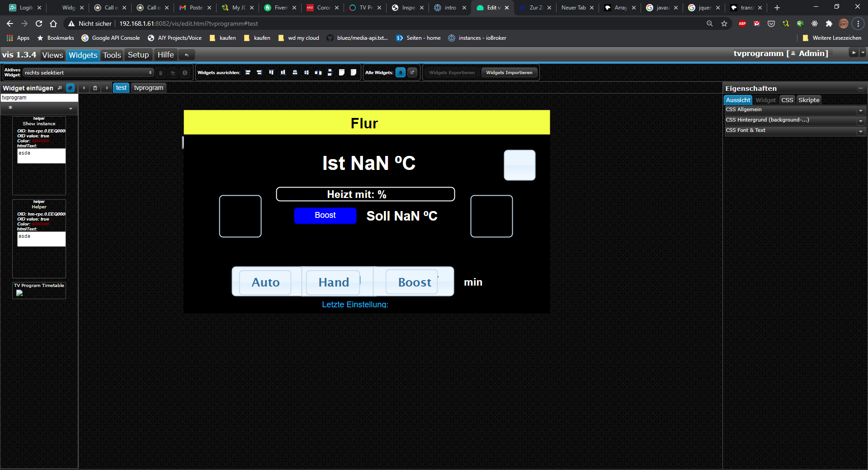This screenshot has height=470, width=868.
Task: Open the browser zoom indicator
Action: pos(710,23)
